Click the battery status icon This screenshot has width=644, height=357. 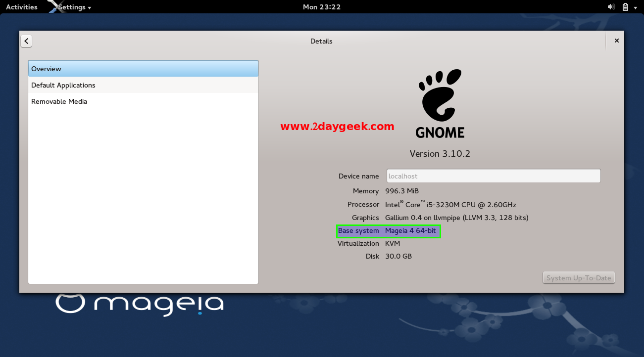tap(625, 7)
